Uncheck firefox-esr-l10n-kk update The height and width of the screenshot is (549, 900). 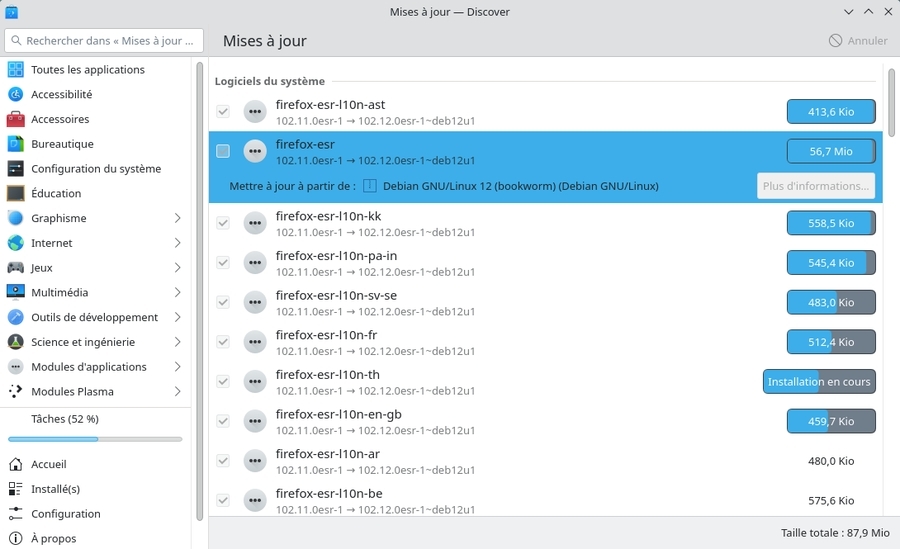point(223,223)
